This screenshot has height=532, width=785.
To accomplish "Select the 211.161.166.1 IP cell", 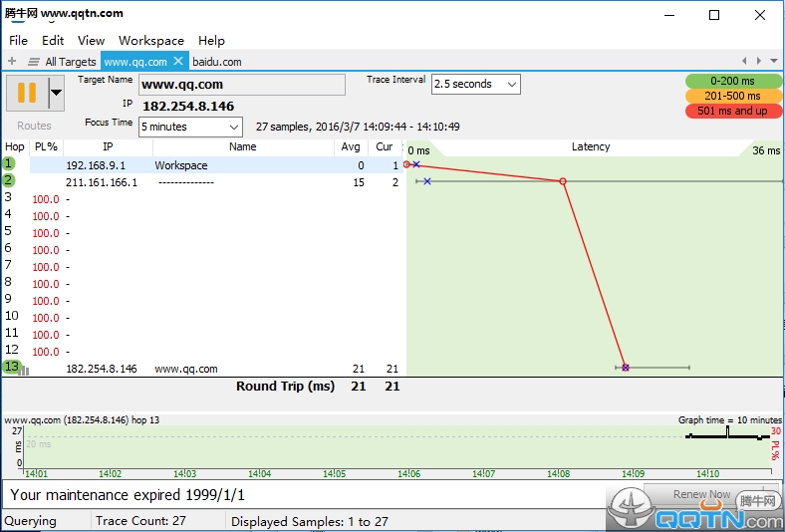I will [x=102, y=182].
